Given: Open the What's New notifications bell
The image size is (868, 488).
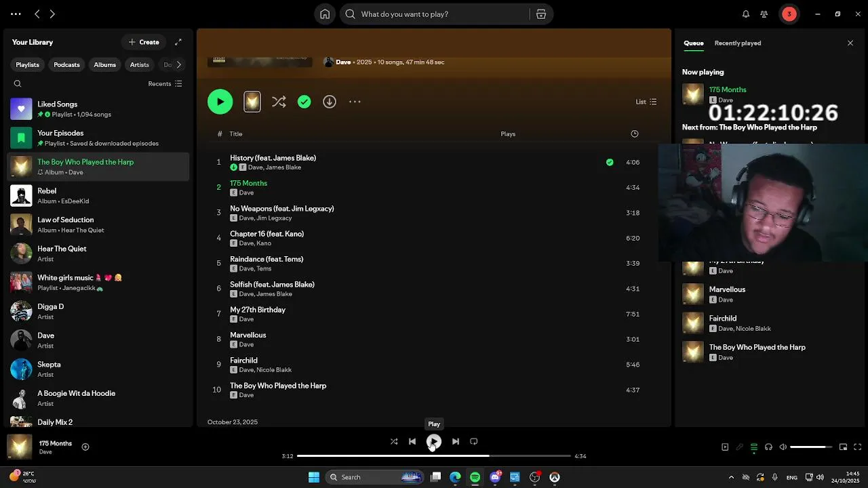Looking at the screenshot, I should coord(746,14).
